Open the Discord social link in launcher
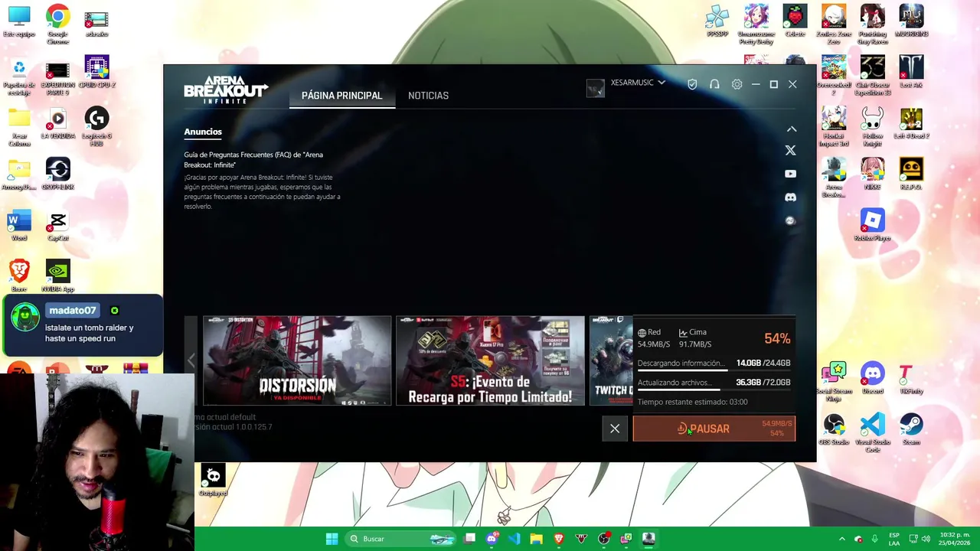Viewport: 980px width, 551px height. (x=790, y=197)
